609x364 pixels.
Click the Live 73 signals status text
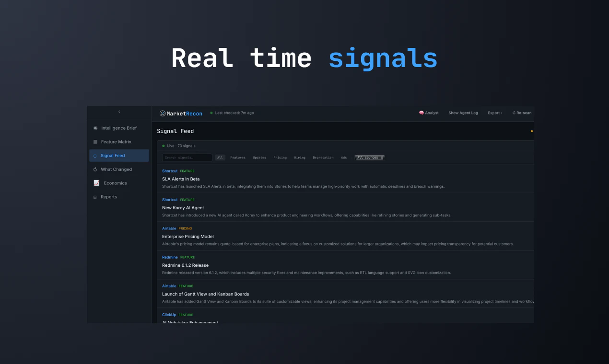click(x=181, y=146)
